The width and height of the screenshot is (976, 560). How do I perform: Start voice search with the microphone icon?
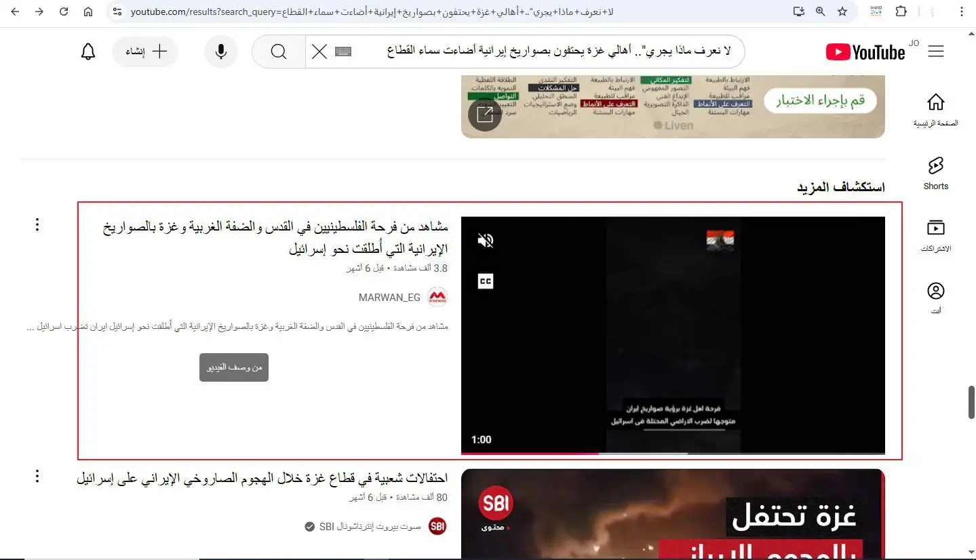tap(221, 52)
